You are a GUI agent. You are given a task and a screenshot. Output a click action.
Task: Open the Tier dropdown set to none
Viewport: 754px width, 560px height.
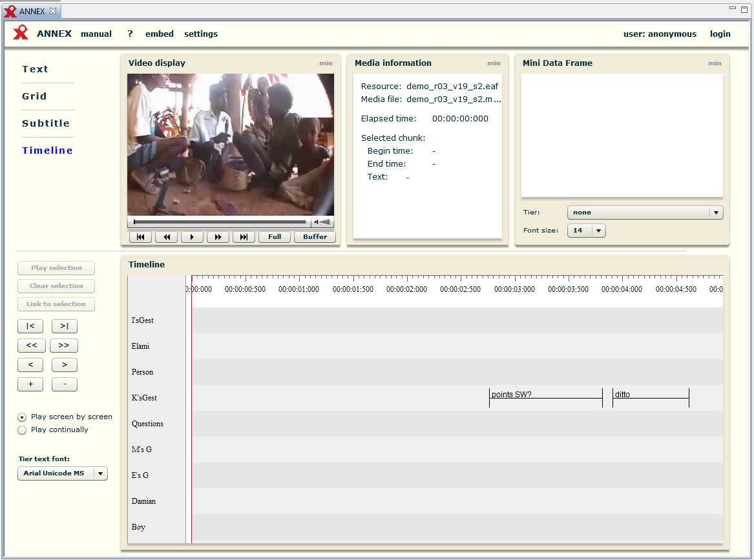pos(645,213)
